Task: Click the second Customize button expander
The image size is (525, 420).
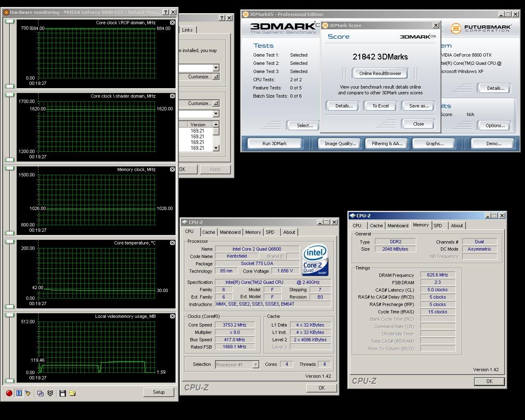Action: click(216, 103)
